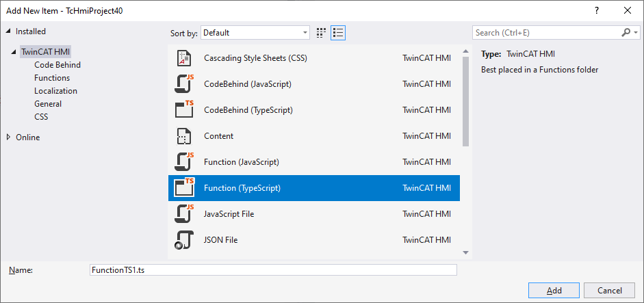This screenshot has width=644, height=303.
Task: Switch to medium icons list view
Action: point(338,33)
